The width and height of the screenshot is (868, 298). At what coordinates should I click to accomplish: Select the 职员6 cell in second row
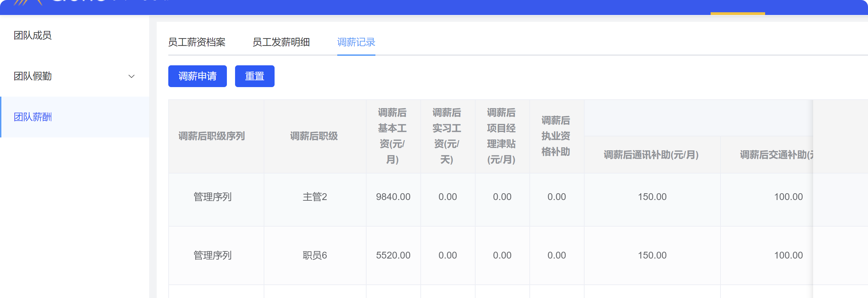315,255
